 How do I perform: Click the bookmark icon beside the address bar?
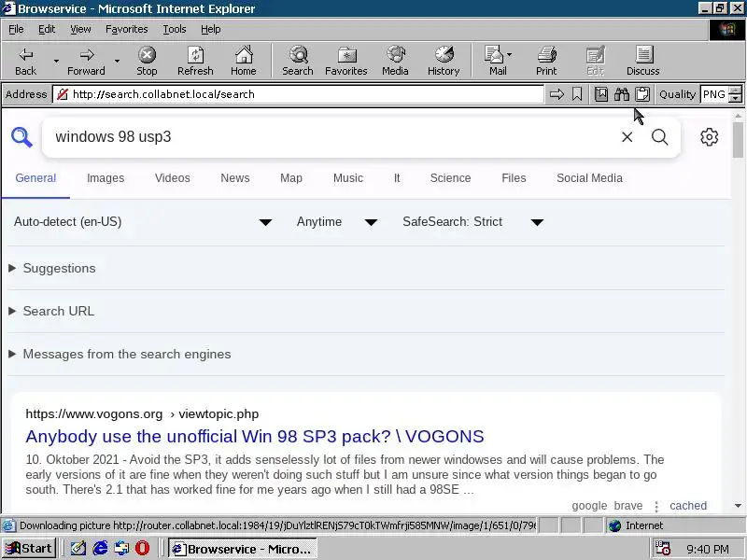click(577, 94)
